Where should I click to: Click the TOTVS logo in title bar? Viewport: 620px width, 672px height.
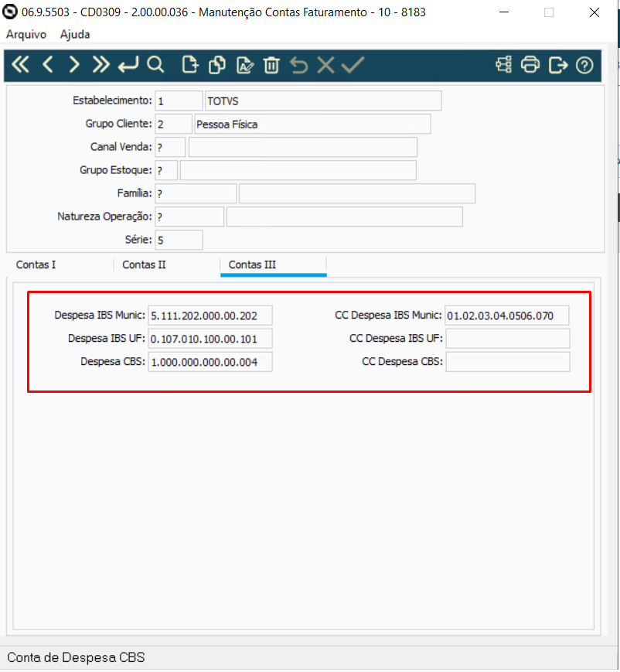tap(10, 12)
